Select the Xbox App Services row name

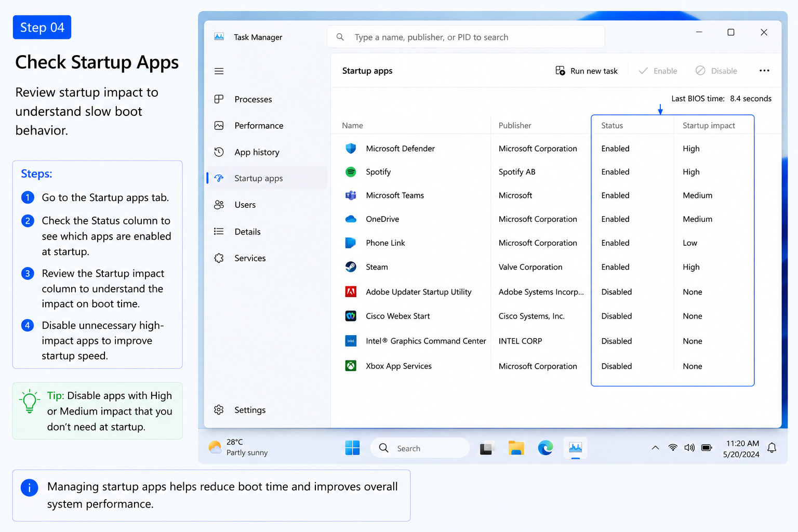tap(398, 366)
